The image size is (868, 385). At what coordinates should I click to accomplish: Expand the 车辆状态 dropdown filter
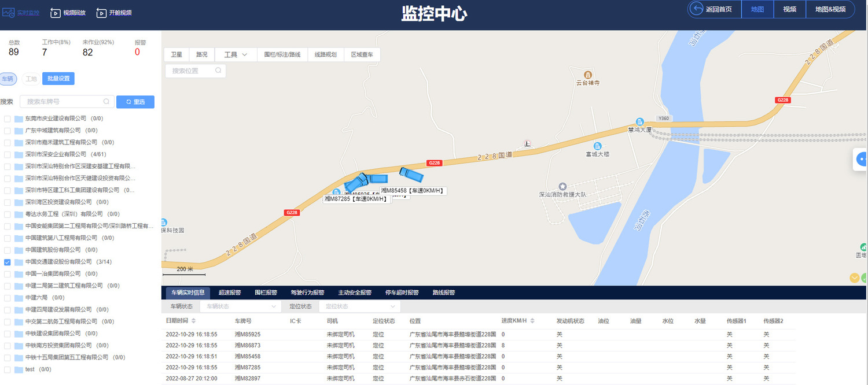tap(240, 306)
